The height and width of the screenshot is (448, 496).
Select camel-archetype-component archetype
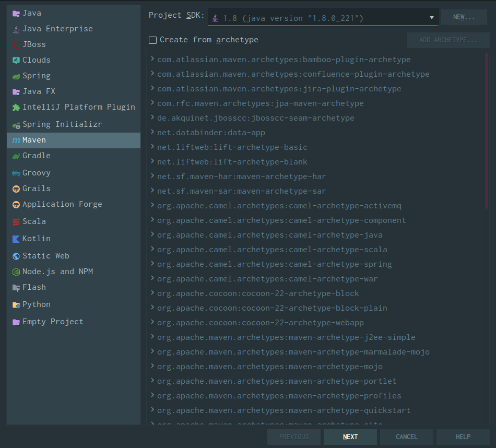point(281,220)
